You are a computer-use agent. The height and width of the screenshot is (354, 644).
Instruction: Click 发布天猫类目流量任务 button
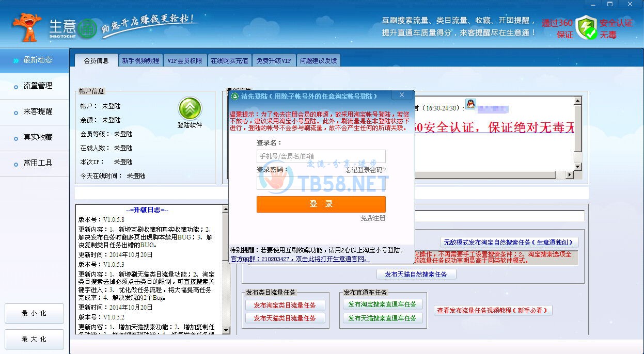pyautogui.click(x=285, y=318)
